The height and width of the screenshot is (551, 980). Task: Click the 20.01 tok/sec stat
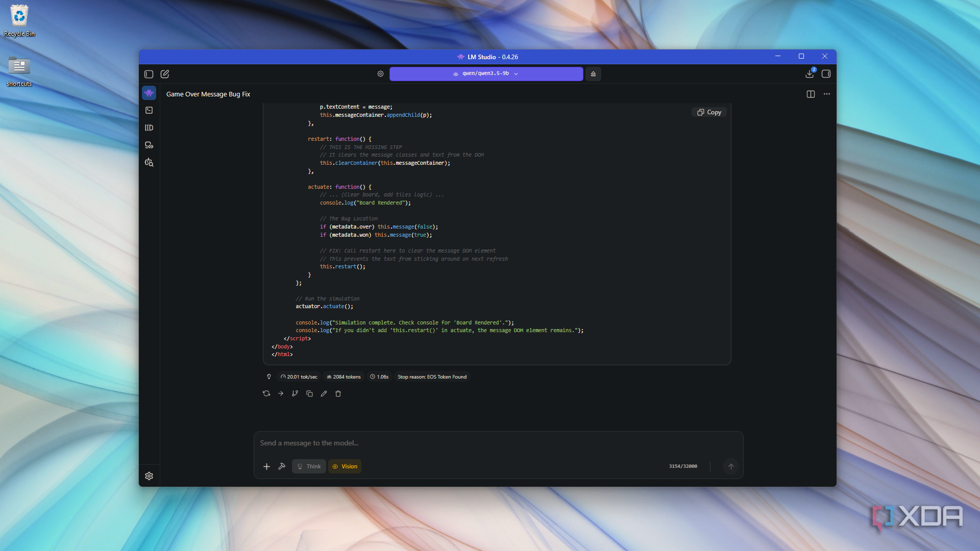point(299,377)
